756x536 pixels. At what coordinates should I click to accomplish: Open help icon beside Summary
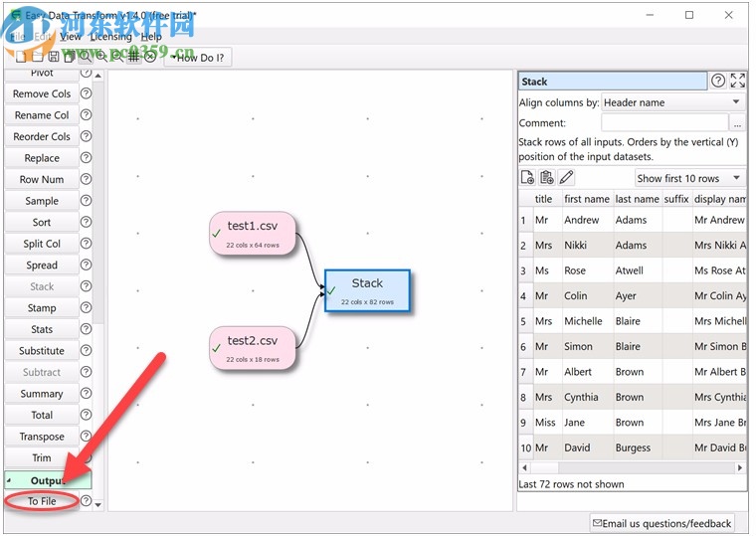(x=86, y=394)
